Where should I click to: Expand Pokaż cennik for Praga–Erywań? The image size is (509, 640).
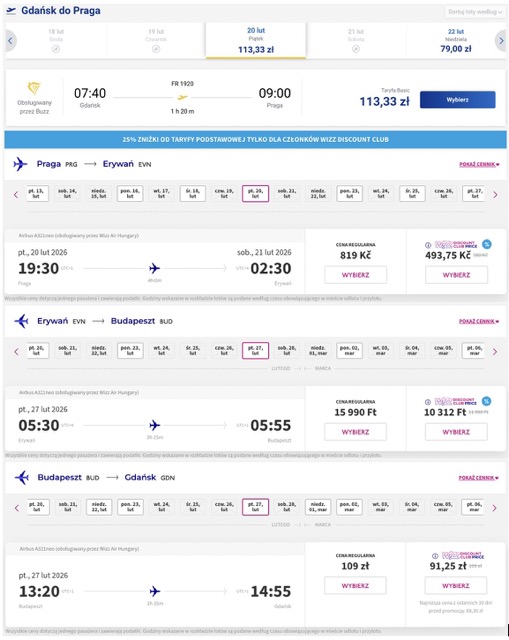coord(479,164)
